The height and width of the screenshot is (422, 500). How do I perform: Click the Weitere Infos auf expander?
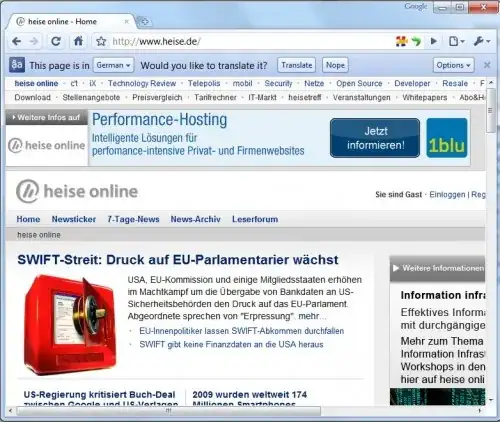point(46,117)
